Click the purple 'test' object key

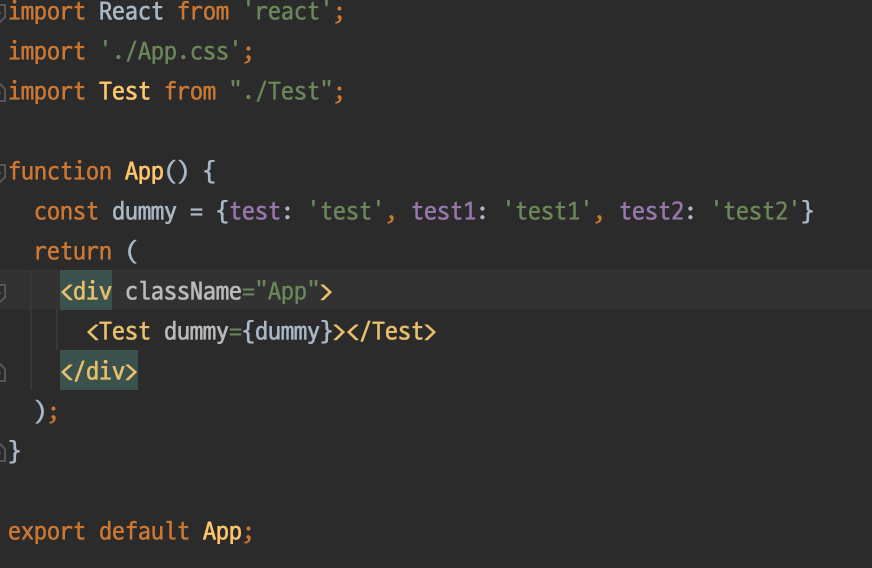pyautogui.click(x=255, y=212)
